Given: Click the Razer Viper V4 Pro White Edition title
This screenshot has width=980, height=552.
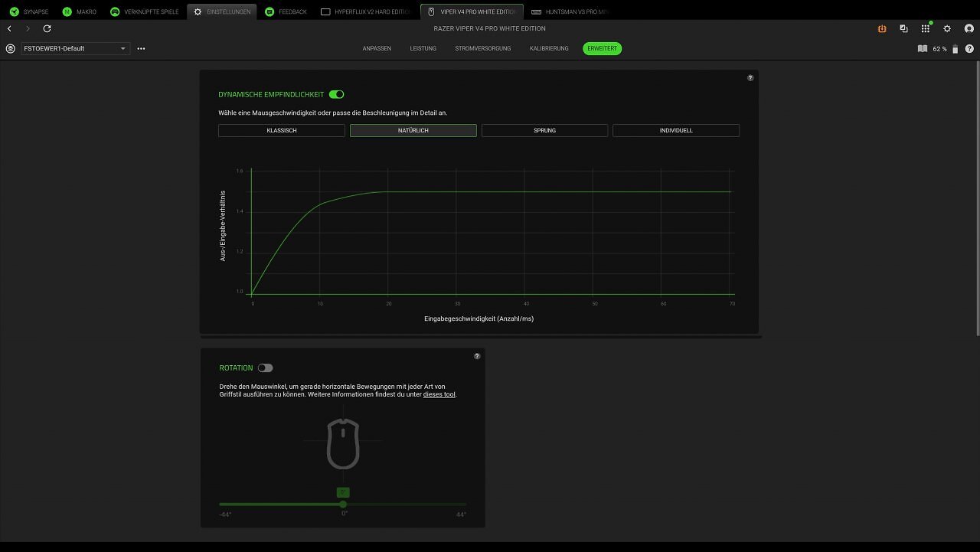Looking at the screenshot, I should pyautogui.click(x=490, y=28).
